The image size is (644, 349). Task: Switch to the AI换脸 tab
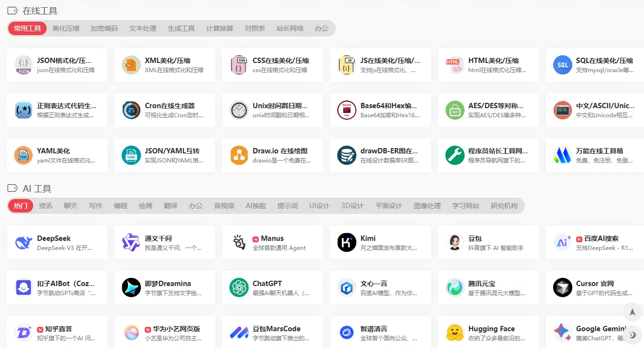point(256,206)
